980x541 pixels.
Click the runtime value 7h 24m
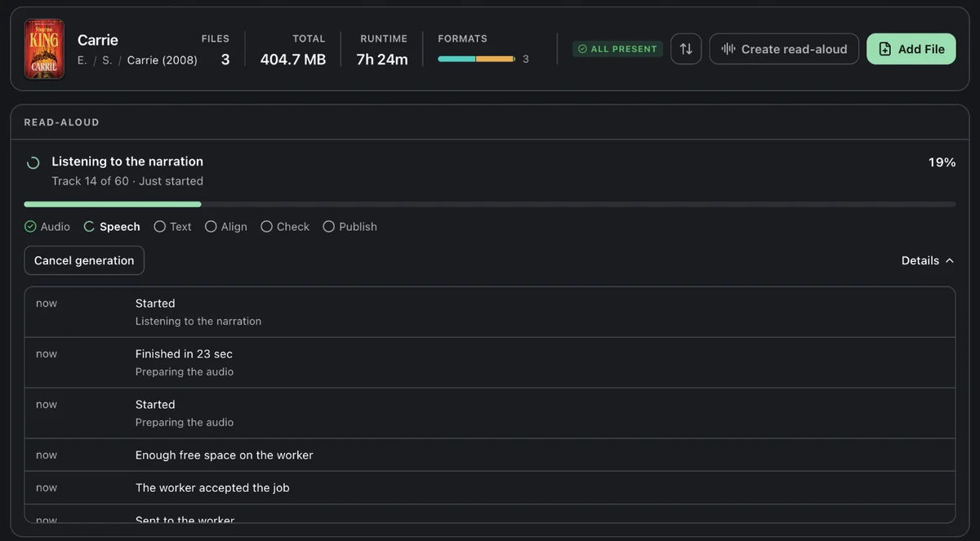click(x=382, y=60)
